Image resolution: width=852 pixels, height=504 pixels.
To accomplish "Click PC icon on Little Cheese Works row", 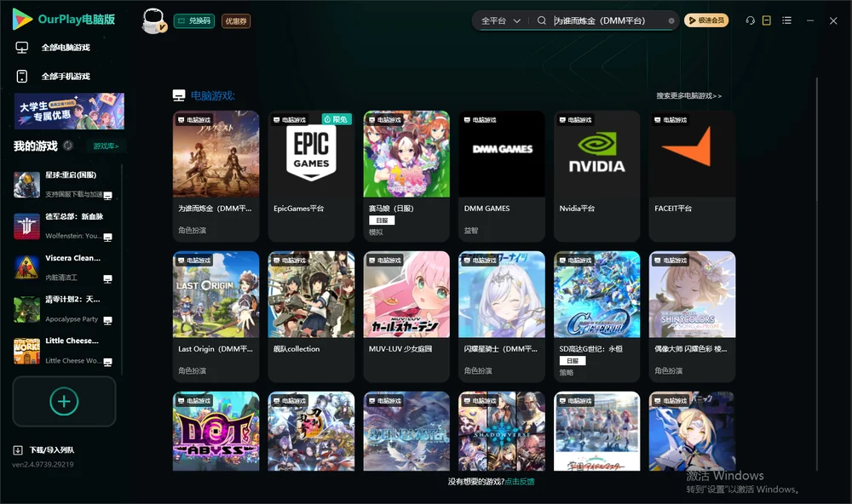I will click(107, 362).
